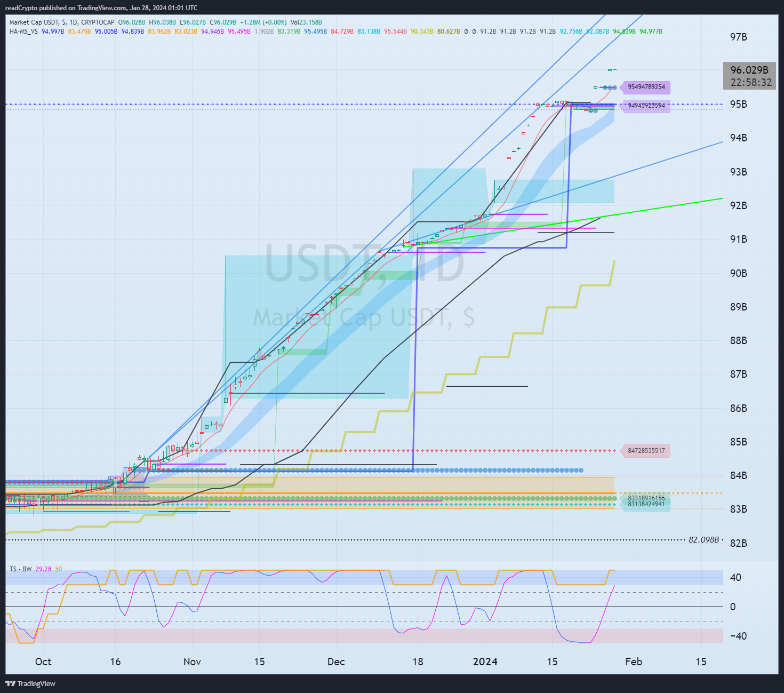Click the Dec label on the time axis
Viewport: 784px width, 693px height.
click(x=336, y=662)
